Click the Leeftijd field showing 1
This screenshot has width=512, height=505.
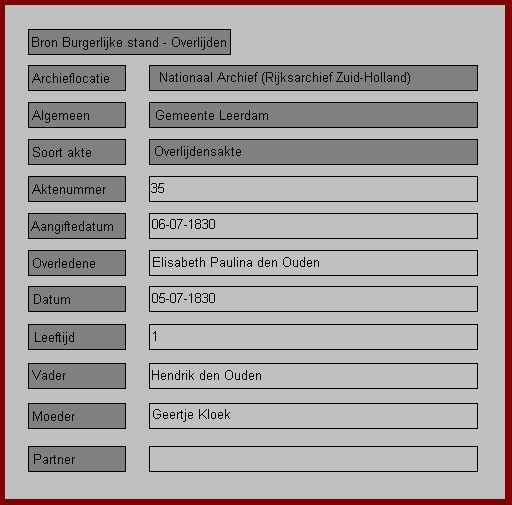point(313,337)
